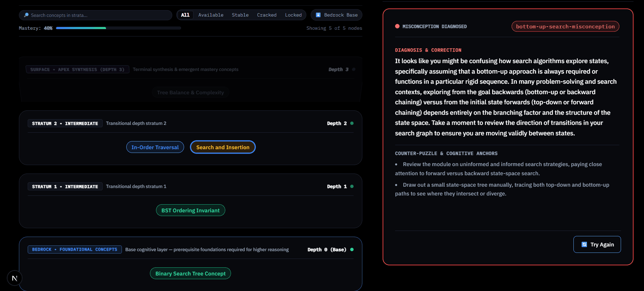Click the bottom-up-search-misconception tag

[x=565, y=26]
